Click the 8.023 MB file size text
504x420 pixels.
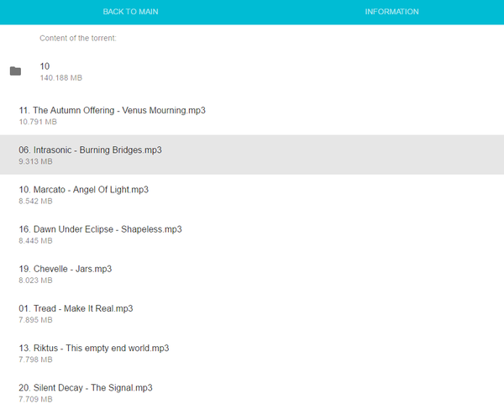coord(35,281)
